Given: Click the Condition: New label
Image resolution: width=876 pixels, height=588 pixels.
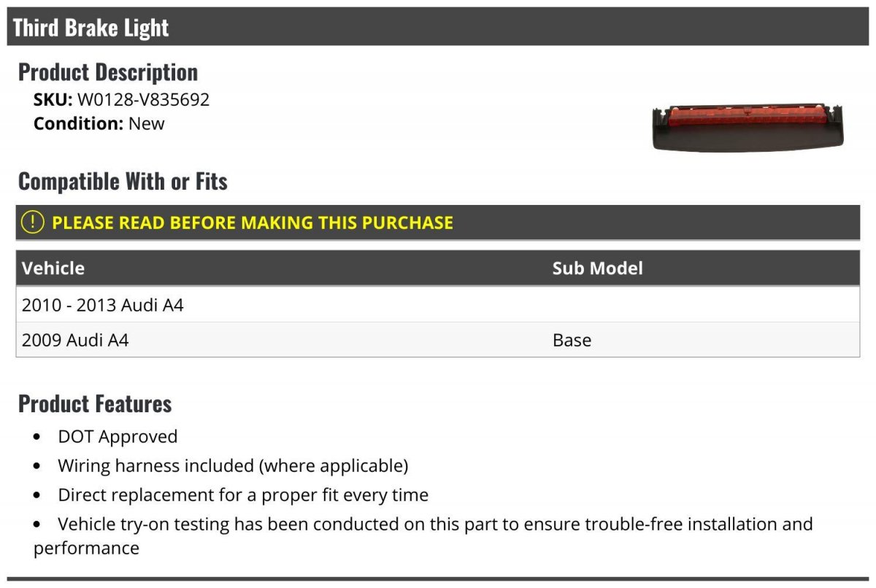Looking at the screenshot, I should [x=99, y=123].
